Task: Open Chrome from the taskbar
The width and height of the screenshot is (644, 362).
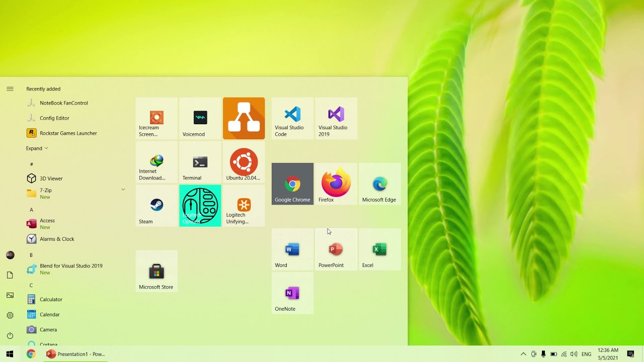Action: pos(31,354)
